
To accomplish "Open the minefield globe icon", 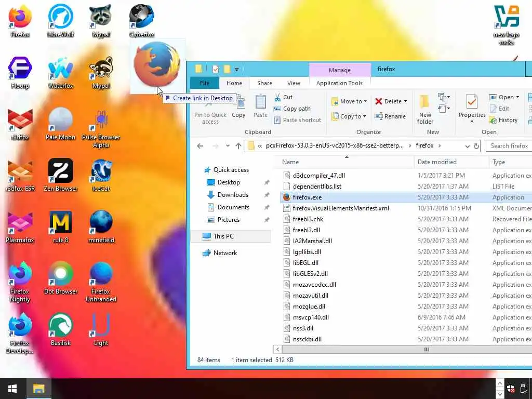I will tap(101, 227).
